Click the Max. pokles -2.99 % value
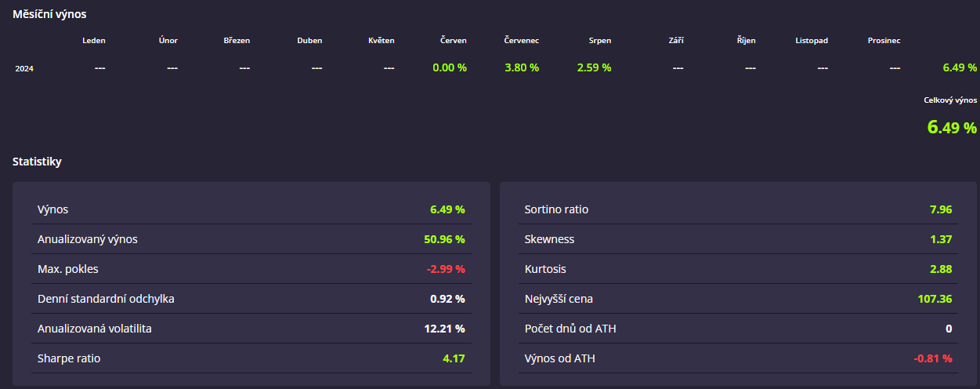Screen dimensions: 980x389 (446, 269)
